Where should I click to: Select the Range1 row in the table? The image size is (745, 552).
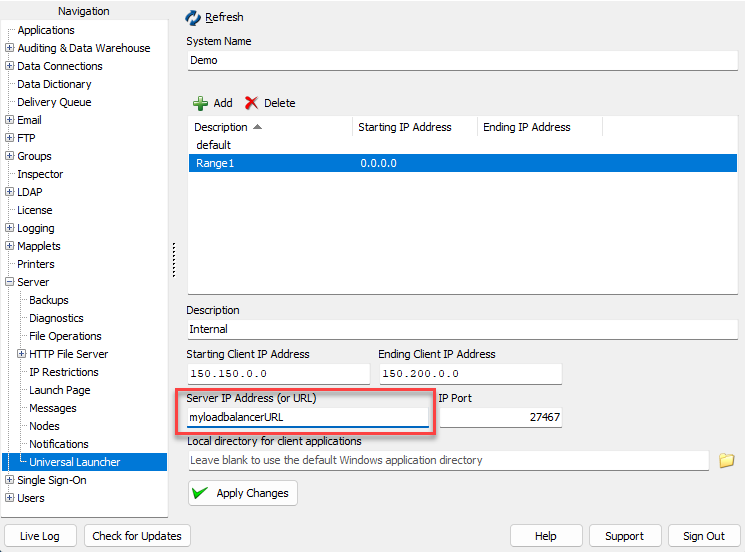pyautogui.click(x=462, y=163)
